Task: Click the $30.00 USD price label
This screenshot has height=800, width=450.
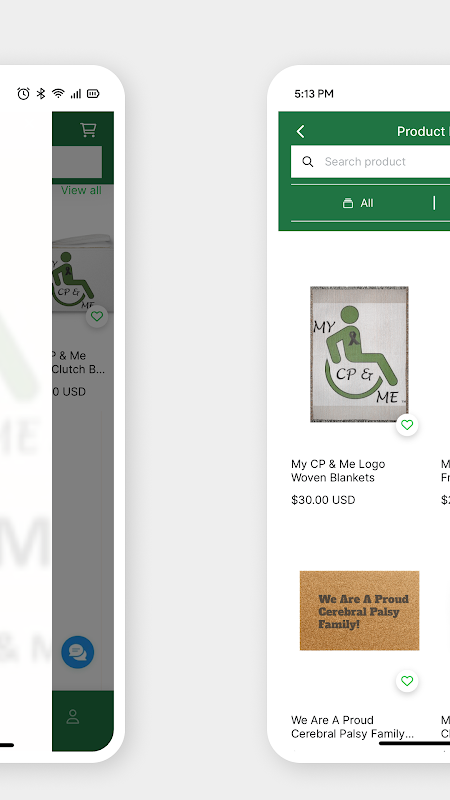Action: [x=323, y=500]
